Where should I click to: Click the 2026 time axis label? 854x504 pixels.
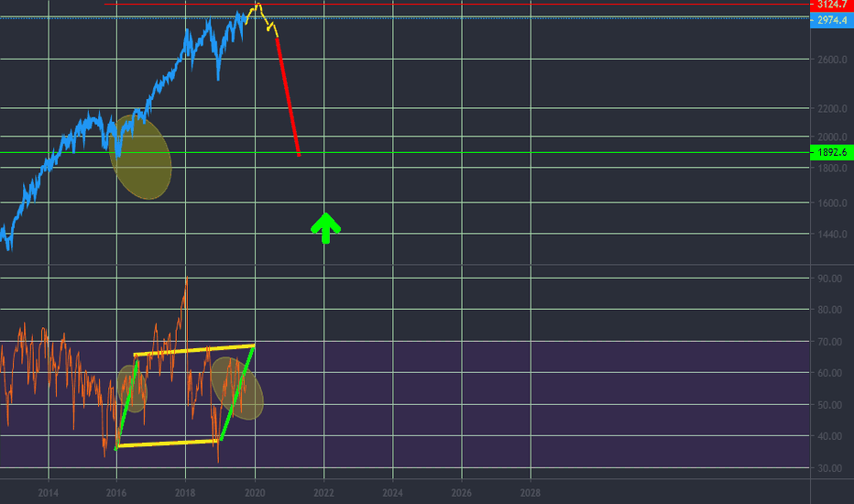point(461,493)
